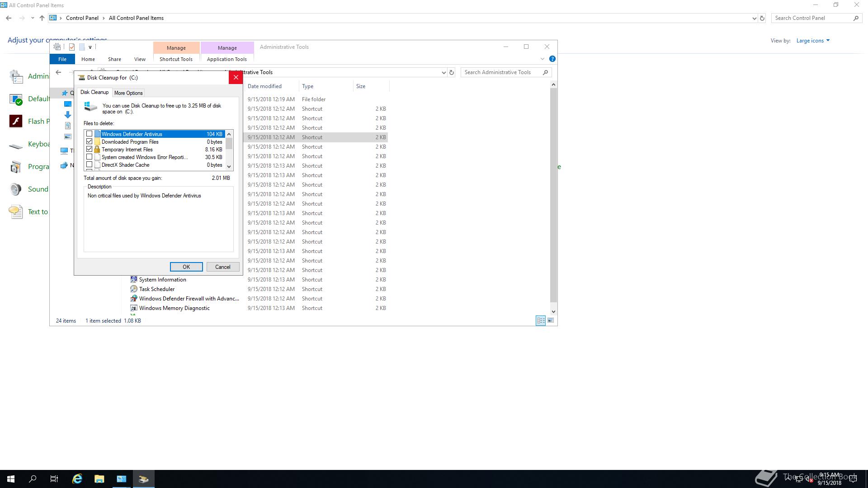
Task: Click the Downloads arrow icon in sidebar
Action: pyautogui.click(x=68, y=115)
